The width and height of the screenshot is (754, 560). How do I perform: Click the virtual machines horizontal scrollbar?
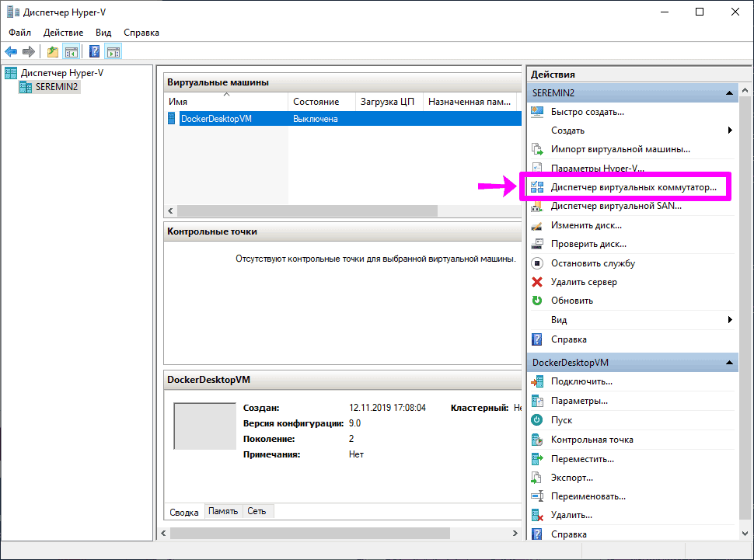click(x=307, y=210)
